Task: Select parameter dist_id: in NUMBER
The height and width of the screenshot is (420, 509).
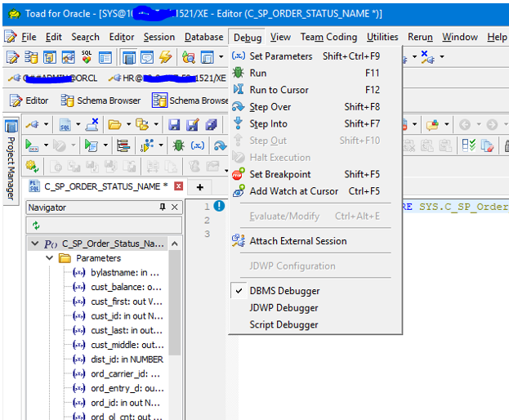Action: tap(127, 360)
